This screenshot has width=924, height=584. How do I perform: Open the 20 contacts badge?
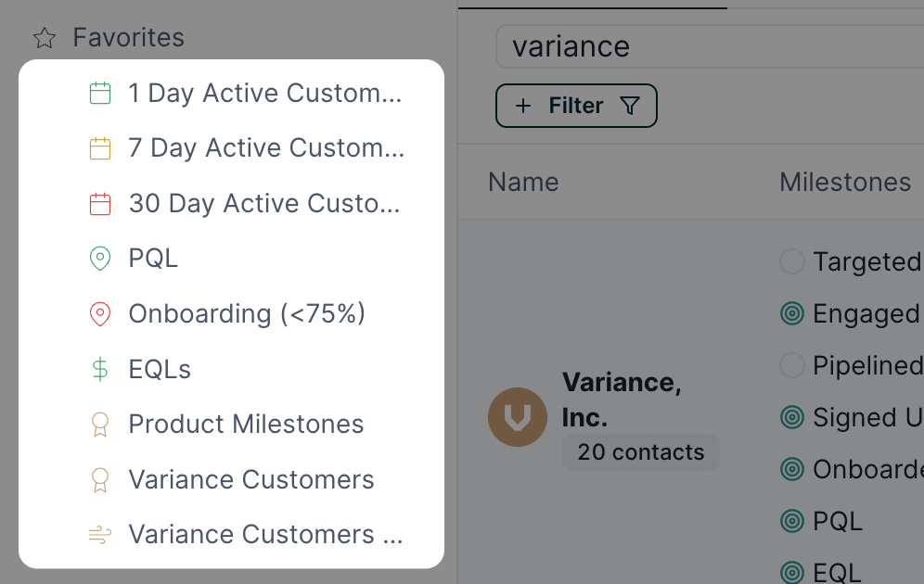coord(640,452)
